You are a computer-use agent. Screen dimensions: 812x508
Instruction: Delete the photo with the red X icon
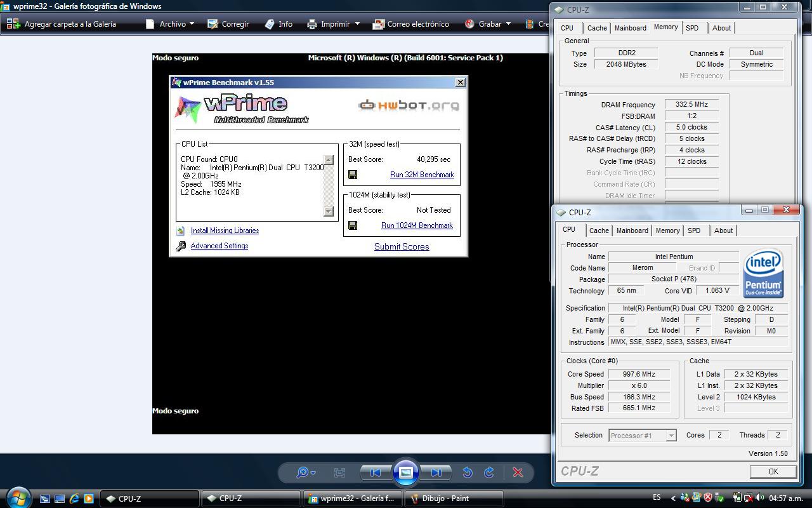click(518, 472)
